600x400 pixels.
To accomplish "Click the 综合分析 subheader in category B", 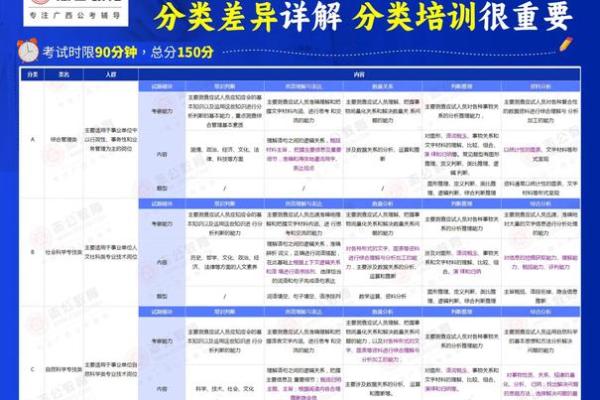I will (540, 204).
